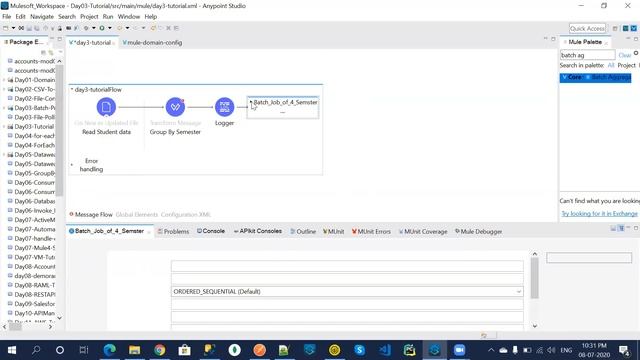
Task: Click the green Run toolbar icon
Action: 102,28
